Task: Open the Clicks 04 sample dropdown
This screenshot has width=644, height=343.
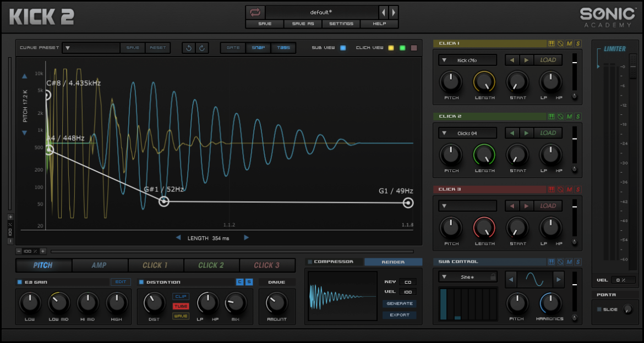Action: click(x=467, y=133)
